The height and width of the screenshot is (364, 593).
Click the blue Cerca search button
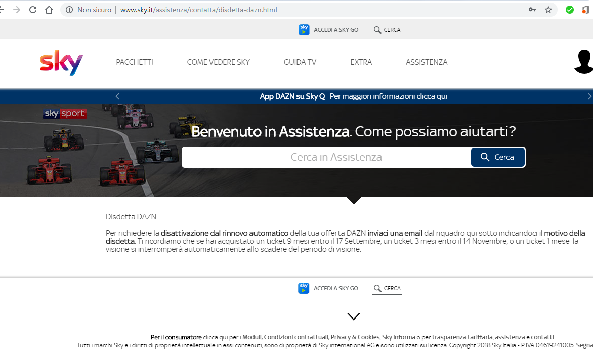(x=498, y=157)
